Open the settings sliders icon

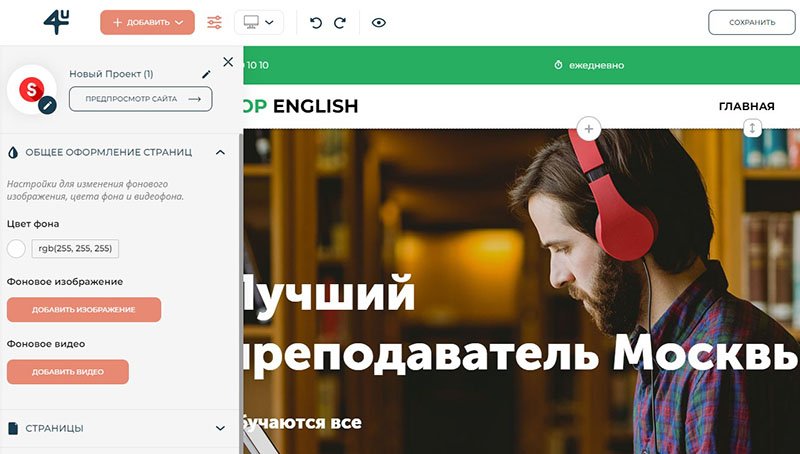(x=214, y=22)
